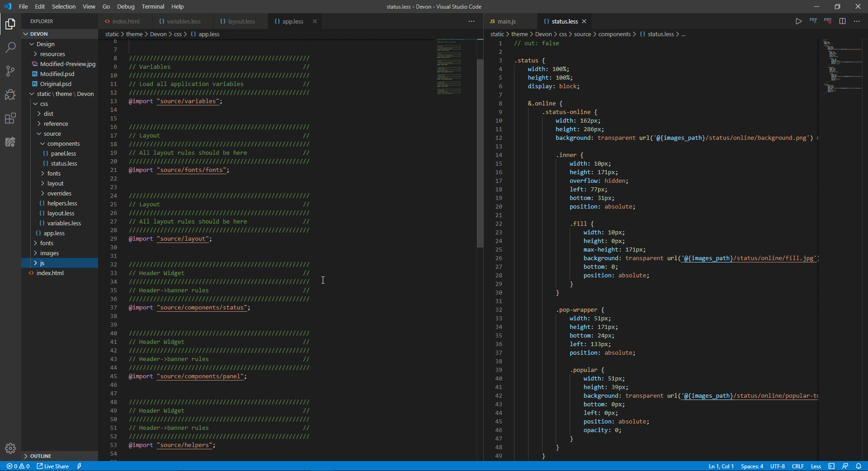Click Ln 1, Col 1 in status bar
This screenshot has width=868, height=471.
pyautogui.click(x=721, y=466)
